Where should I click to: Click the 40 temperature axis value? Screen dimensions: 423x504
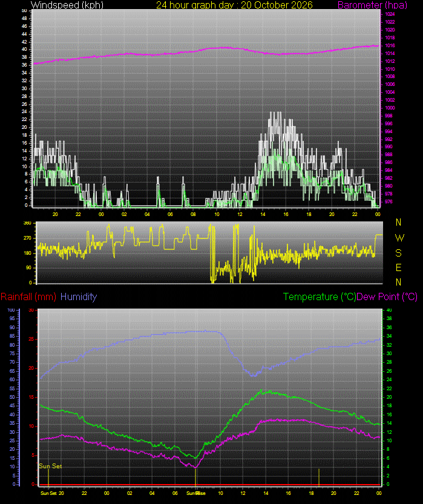[x=389, y=310]
